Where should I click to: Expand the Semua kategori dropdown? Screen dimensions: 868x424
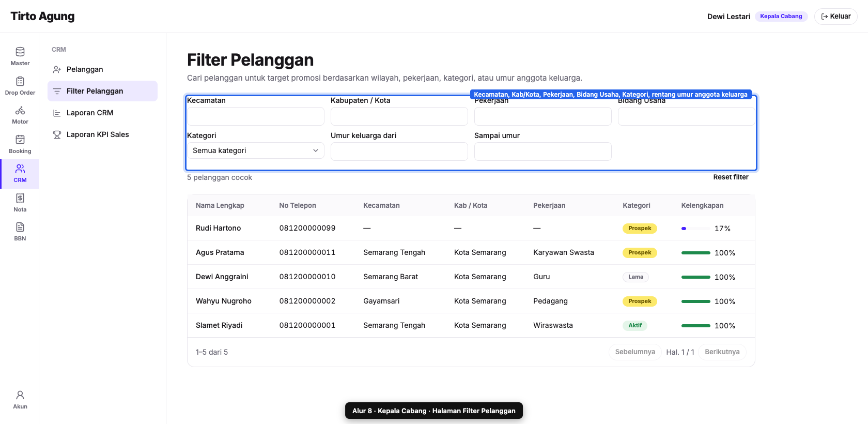[x=256, y=150]
